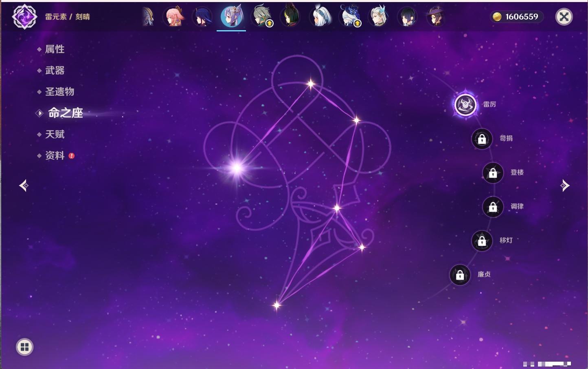The height and width of the screenshot is (369, 588).
Task: Pick the grey-haired avatar with upgrade arrow
Action: coord(261,17)
